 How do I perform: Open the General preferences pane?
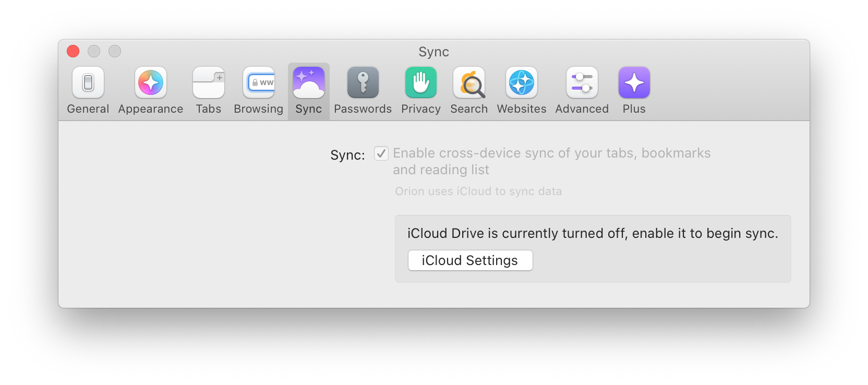pyautogui.click(x=88, y=90)
